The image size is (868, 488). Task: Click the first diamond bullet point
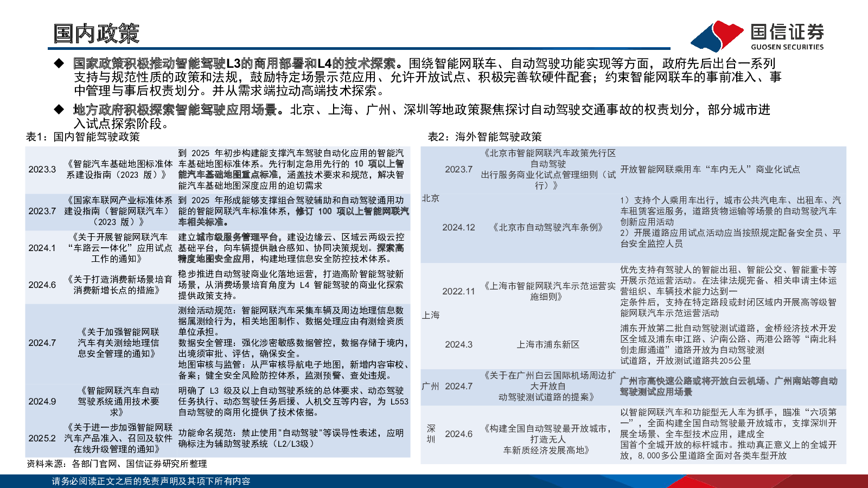point(59,63)
